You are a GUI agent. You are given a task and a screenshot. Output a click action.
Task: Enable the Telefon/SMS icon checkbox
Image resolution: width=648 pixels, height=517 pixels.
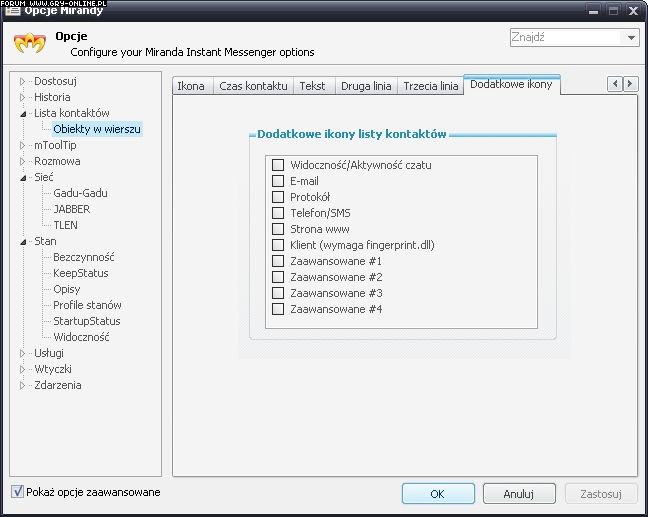(278, 213)
